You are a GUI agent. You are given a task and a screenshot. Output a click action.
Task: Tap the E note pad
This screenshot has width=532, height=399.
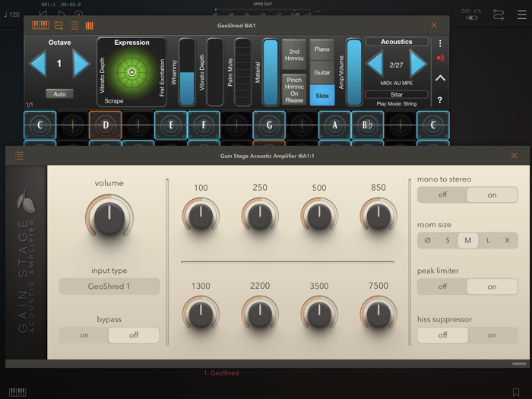(x=171, y=125)
